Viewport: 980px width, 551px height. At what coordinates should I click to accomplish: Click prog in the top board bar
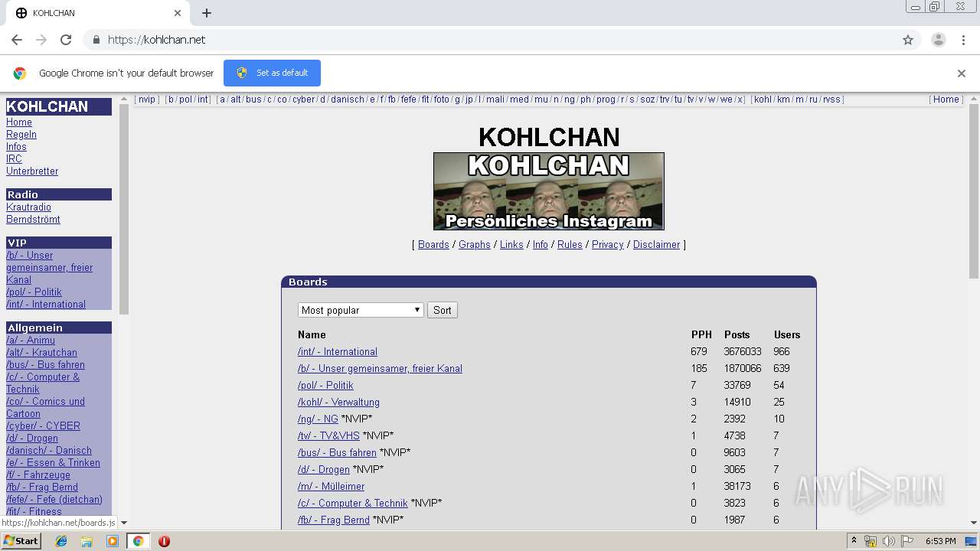tap(606, 99)
